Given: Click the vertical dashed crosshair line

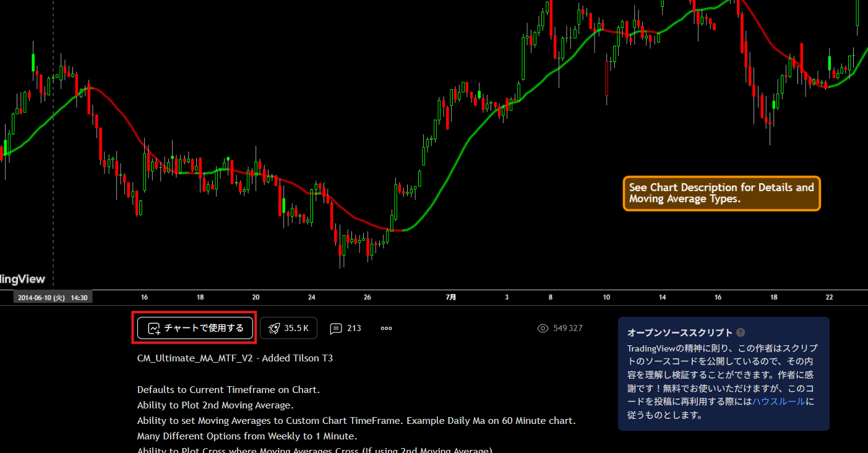Looking at the screenshot, I should [x=53, y=186].
